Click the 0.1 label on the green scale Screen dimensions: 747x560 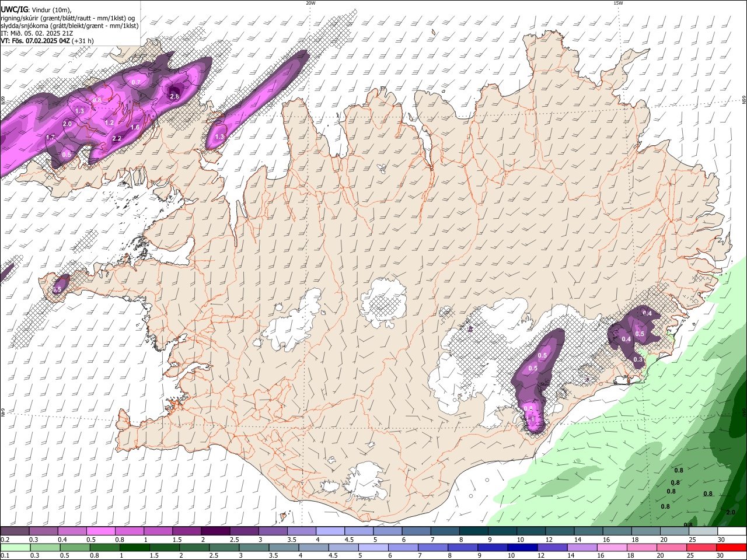point(5,556)
